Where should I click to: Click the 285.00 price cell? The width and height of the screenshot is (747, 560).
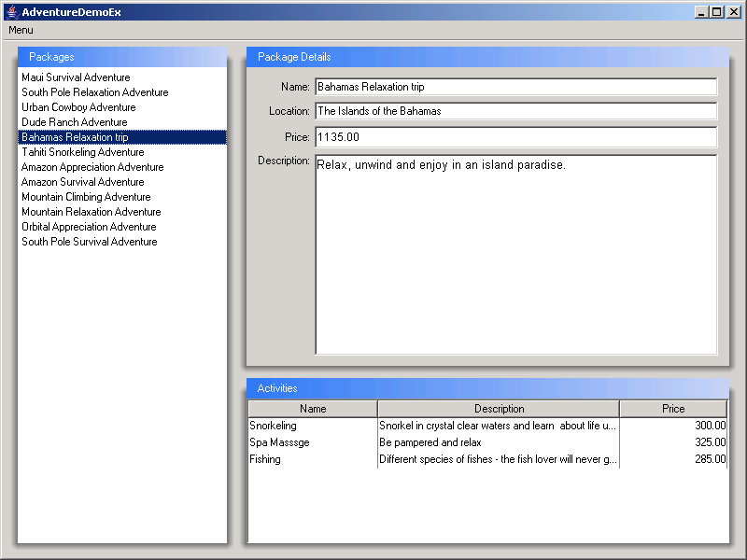coord(673,459)
